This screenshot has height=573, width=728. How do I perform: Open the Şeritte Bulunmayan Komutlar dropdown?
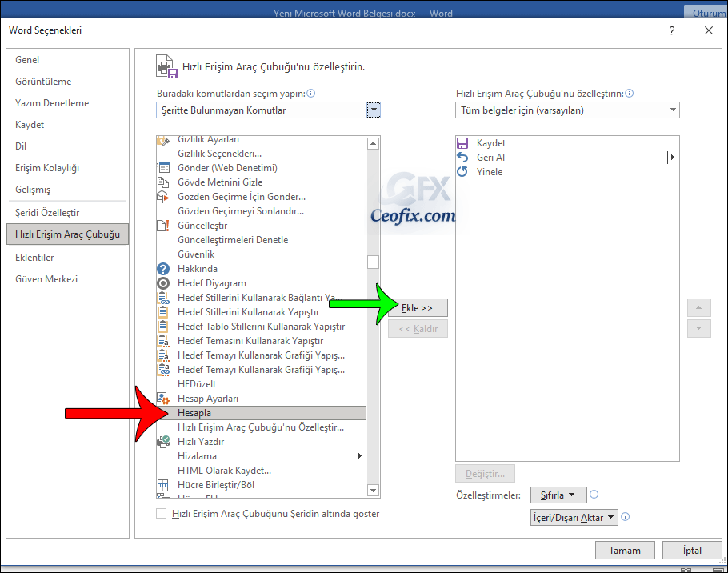(374, 110)
